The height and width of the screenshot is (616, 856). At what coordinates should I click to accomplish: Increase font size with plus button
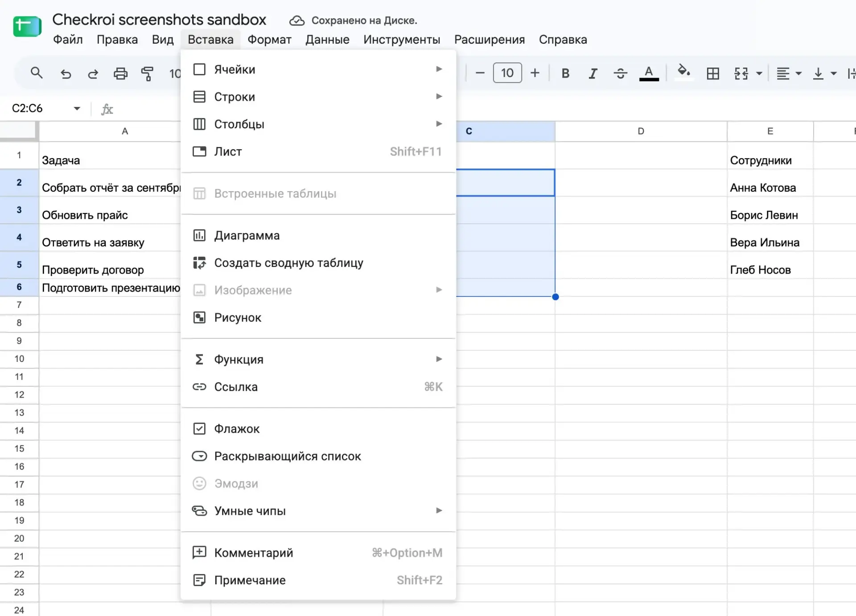535,73
